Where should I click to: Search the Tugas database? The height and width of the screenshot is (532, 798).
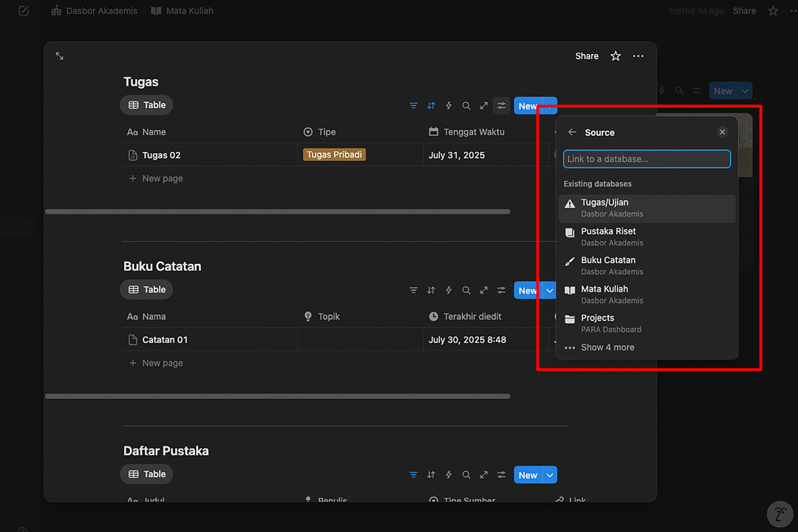point(466,106)
